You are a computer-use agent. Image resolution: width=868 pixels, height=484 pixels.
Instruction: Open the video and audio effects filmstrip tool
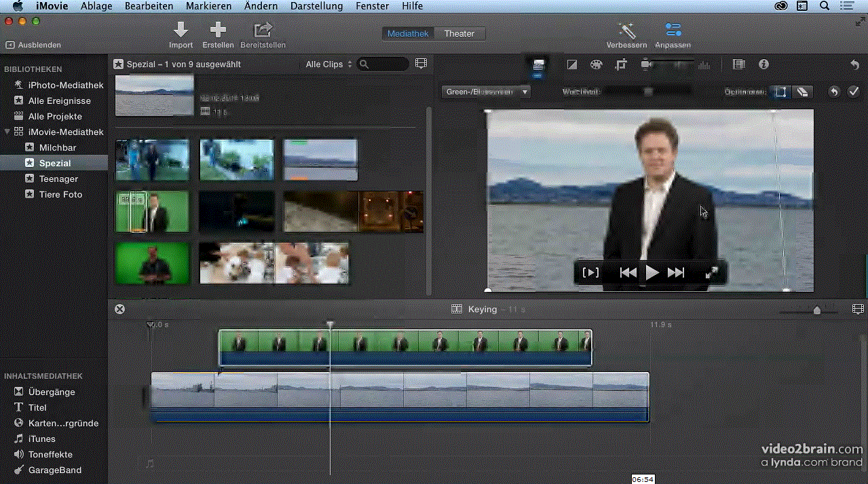[739, 64]
